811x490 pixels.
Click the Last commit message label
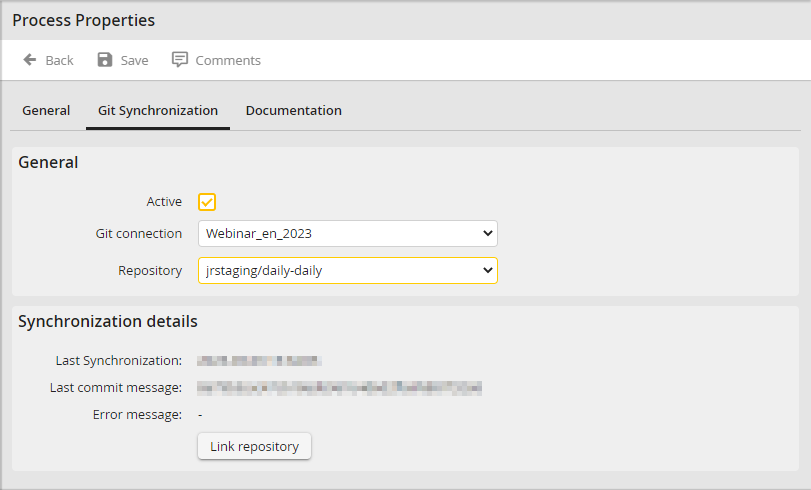[116, 388]
